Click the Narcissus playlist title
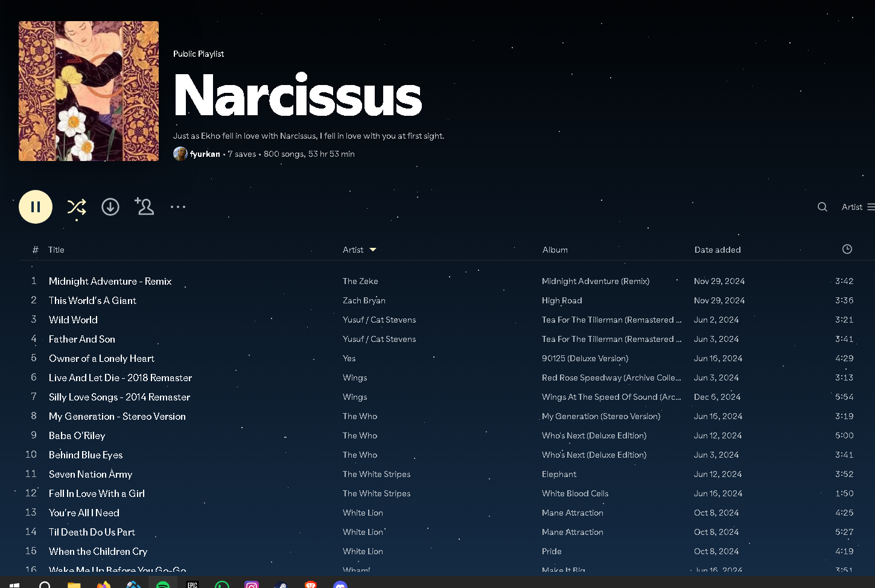 coord(298,95)
